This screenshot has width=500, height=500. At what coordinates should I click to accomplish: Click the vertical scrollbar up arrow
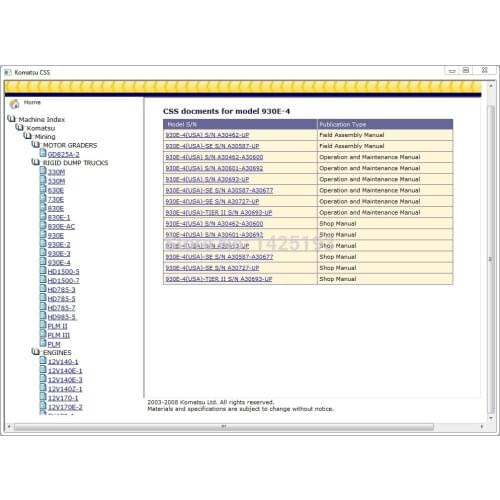[491, 86]
